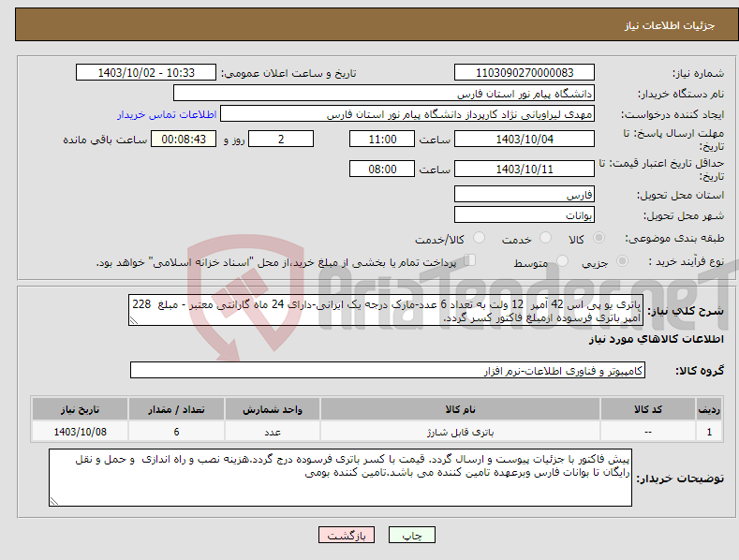Click the buyer notes text area
Image resolution: width=739 pixels, height=560 pixels.
click(x=340, y=478)
